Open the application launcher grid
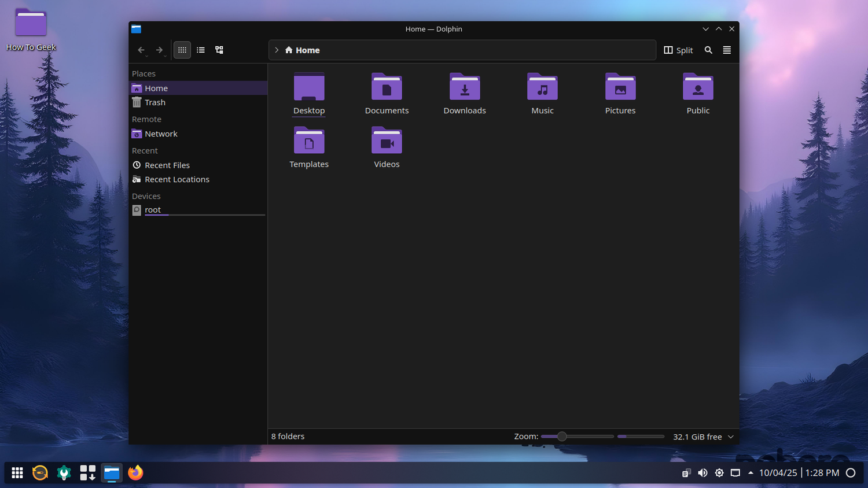The height and width of the screenshot is (488, 868). (17, 473)
